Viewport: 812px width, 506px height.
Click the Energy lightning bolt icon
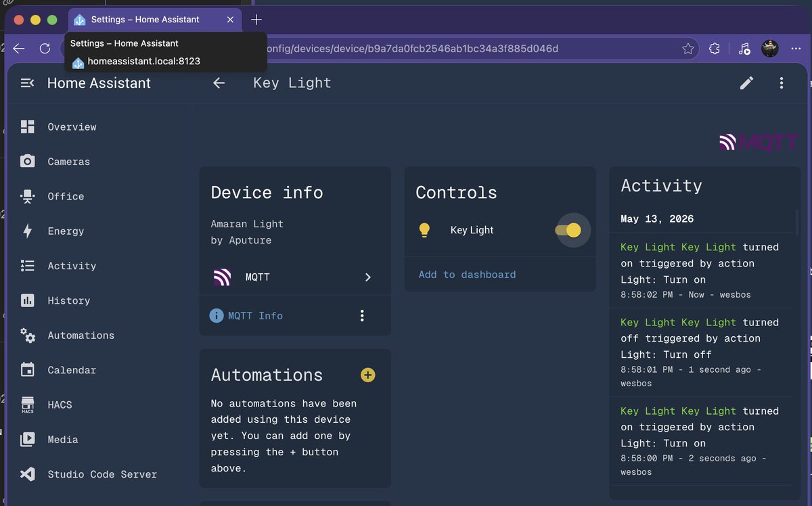coord(27,231)
